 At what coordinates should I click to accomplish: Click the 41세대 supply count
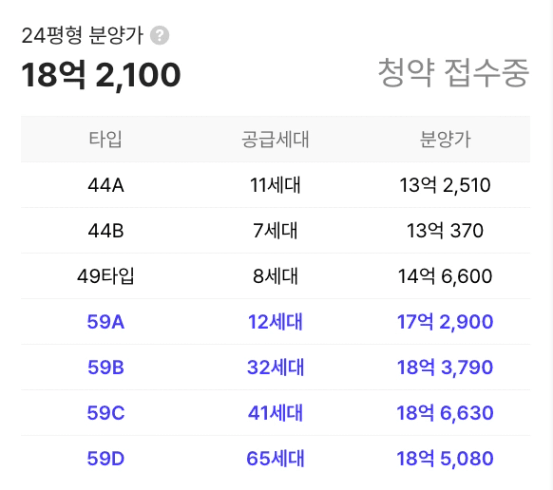point(275,413)
